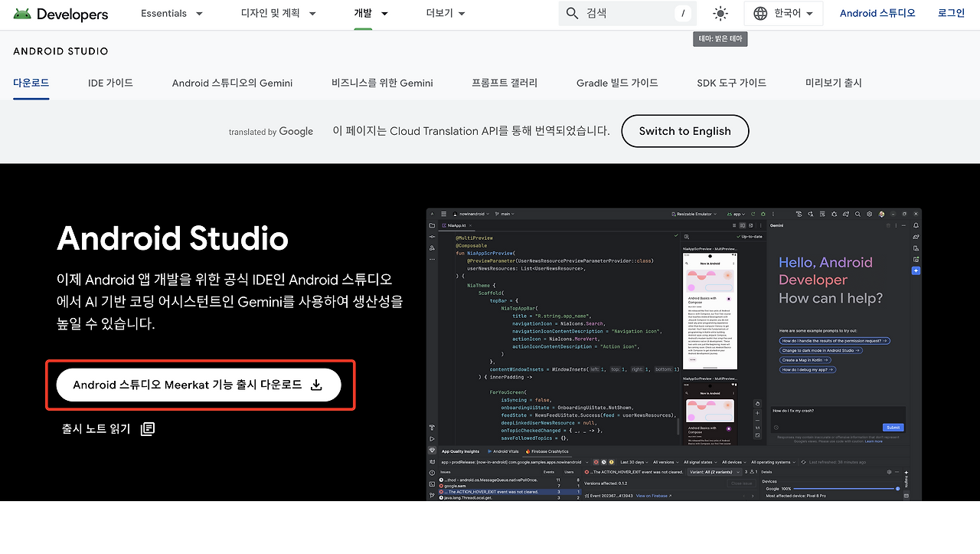Select the 다운로드 tab
The height and width of the screenshot is (554, 980).
[31, 83]
